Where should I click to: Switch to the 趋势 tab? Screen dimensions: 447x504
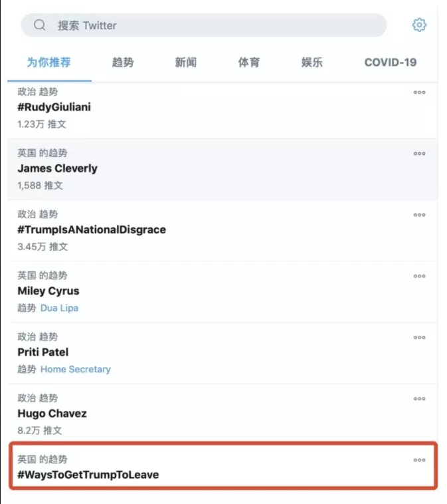tap(123, 63)
